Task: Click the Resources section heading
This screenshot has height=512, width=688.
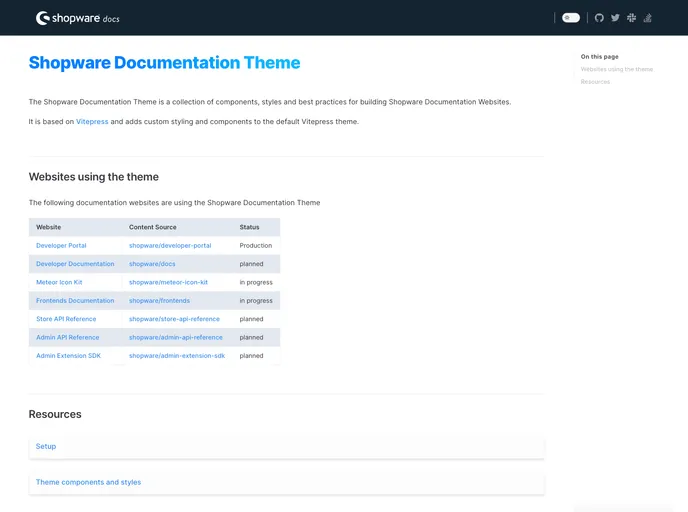Action: (x=55, y=414)
